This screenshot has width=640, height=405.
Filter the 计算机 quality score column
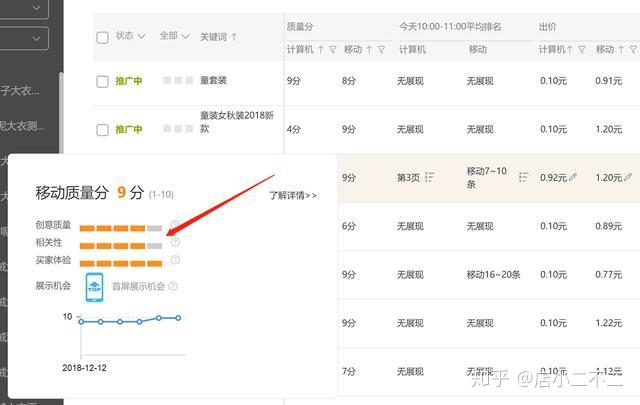(x=333, y=50)
